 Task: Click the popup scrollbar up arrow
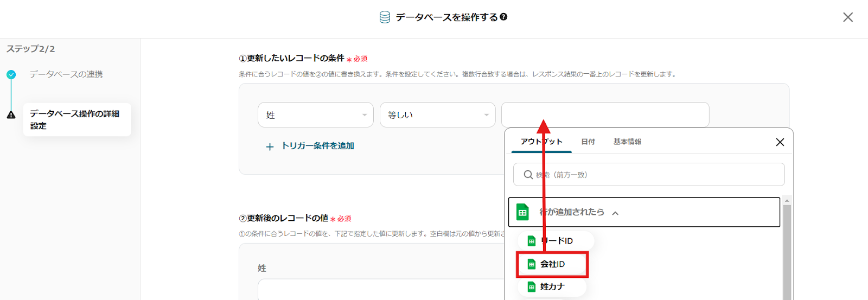[787, 201]
